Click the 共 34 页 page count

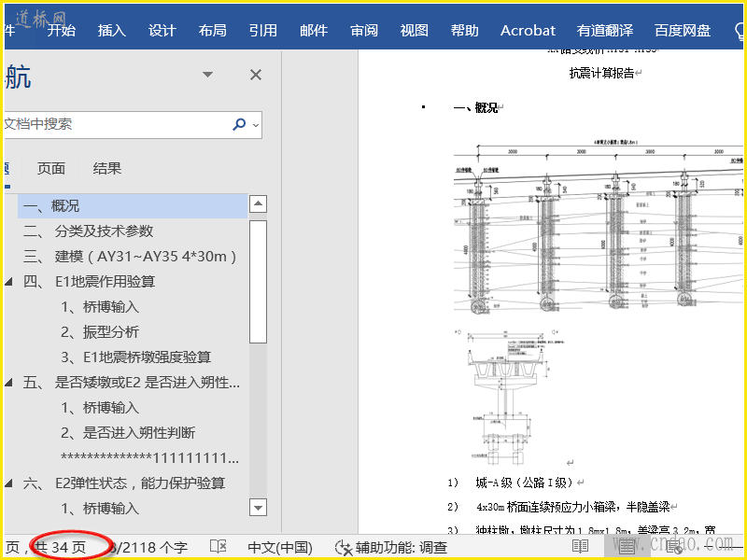[61, 548]
